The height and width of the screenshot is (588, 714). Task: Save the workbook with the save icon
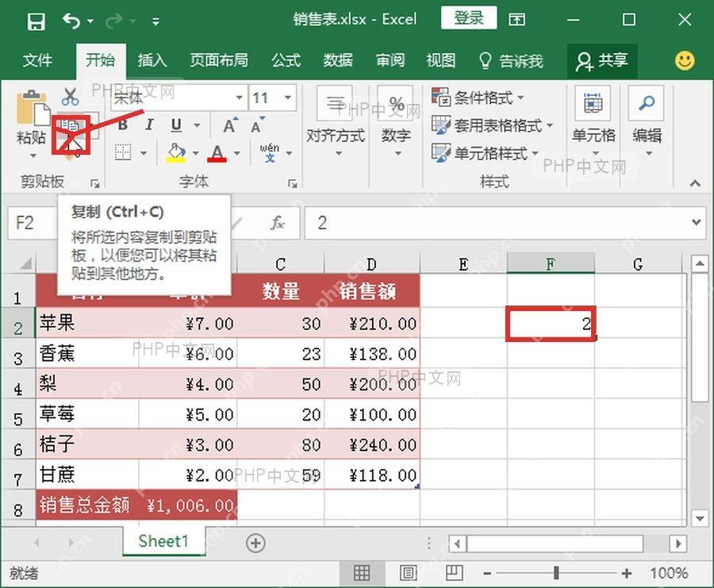coord(36,21)
